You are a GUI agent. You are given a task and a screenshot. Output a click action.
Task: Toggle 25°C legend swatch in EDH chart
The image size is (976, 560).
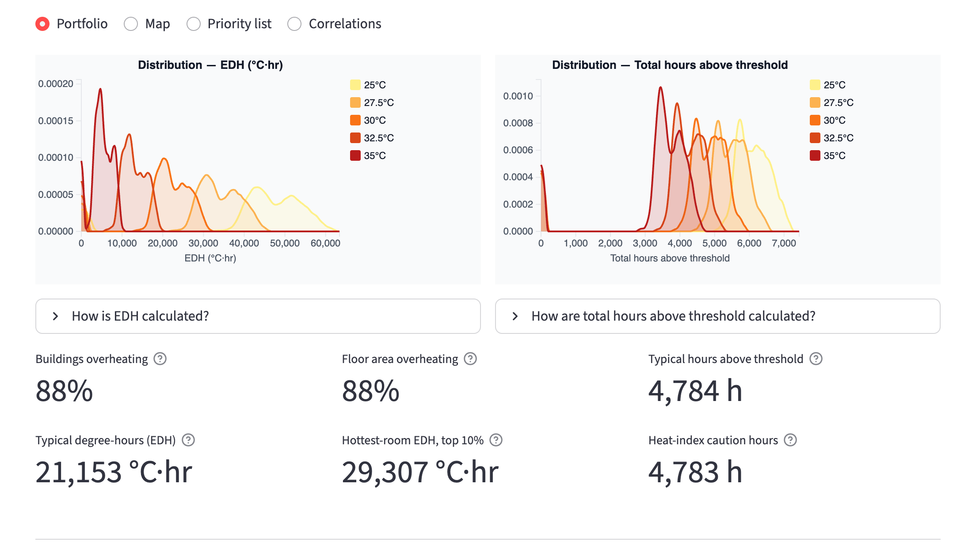355,85
